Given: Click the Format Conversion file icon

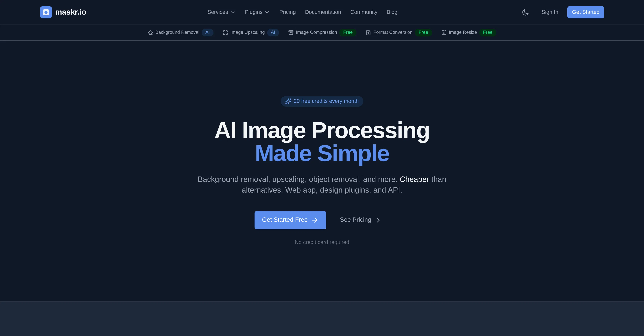Looking at the screenshot, I should (x=368, y=33).
